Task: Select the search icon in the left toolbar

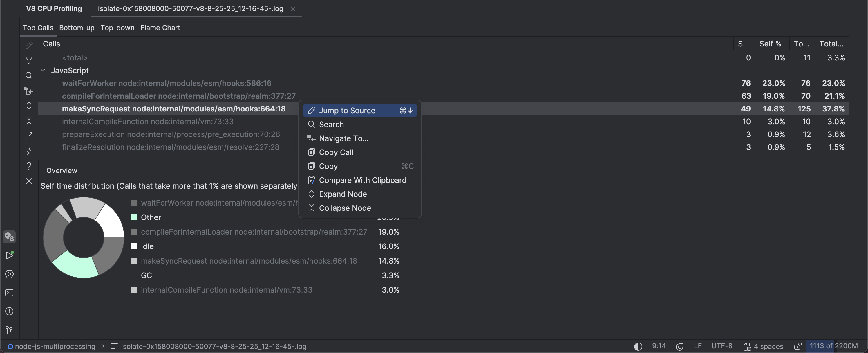Action: 29,75
